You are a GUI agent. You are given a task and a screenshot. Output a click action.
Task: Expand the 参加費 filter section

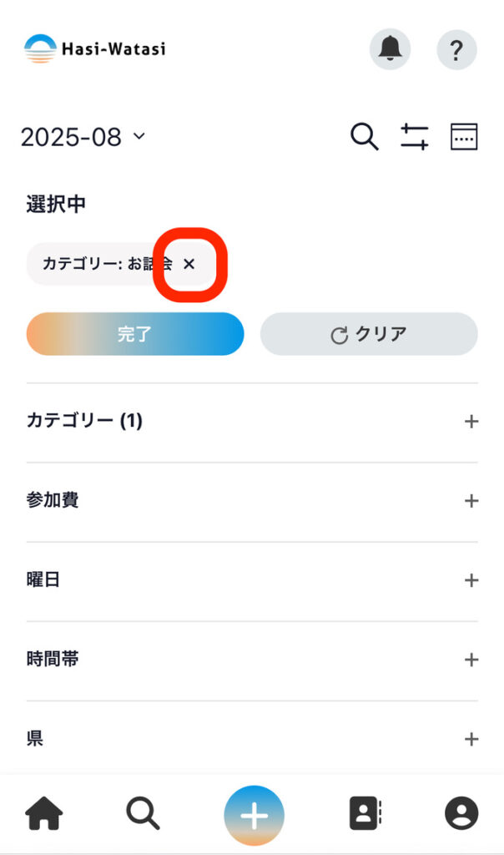point(471,501)
